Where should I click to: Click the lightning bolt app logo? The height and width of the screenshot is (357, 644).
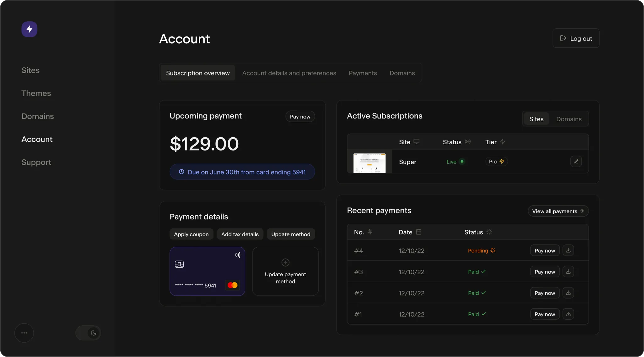pos(29,29)
